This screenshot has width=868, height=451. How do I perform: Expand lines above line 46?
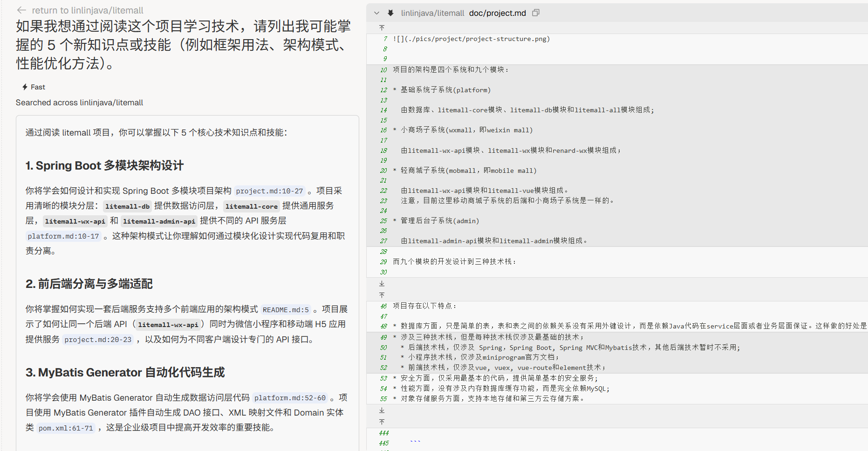(x=382, y=295)
